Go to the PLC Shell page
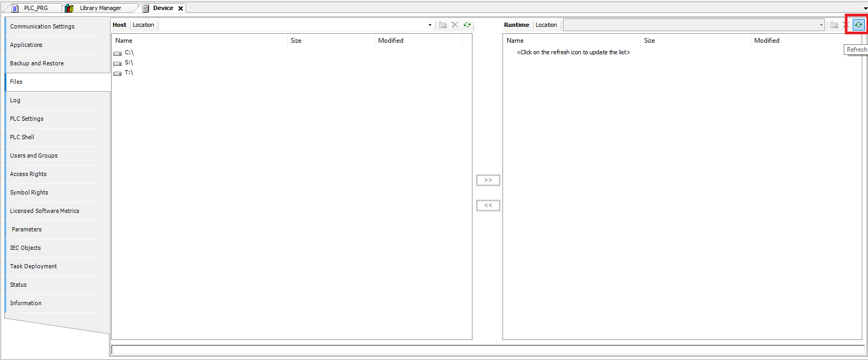Screen dimensions: 868x360 [22, 137]
